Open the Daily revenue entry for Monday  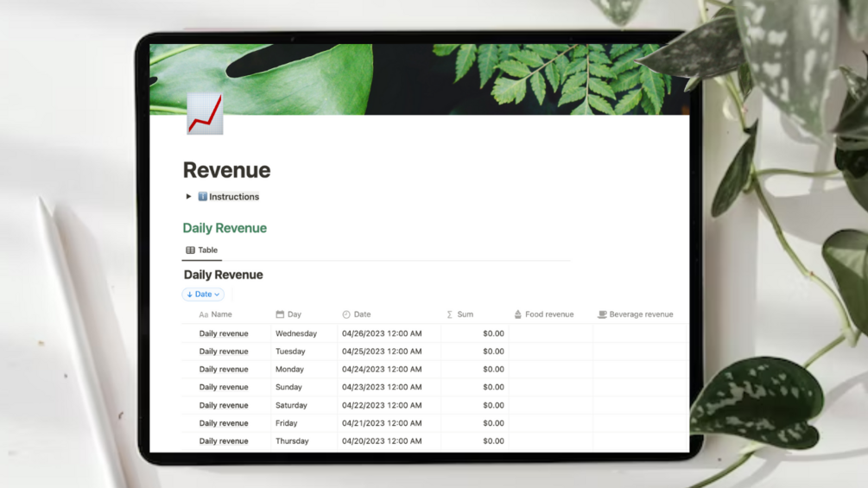[x=224, y=369]
